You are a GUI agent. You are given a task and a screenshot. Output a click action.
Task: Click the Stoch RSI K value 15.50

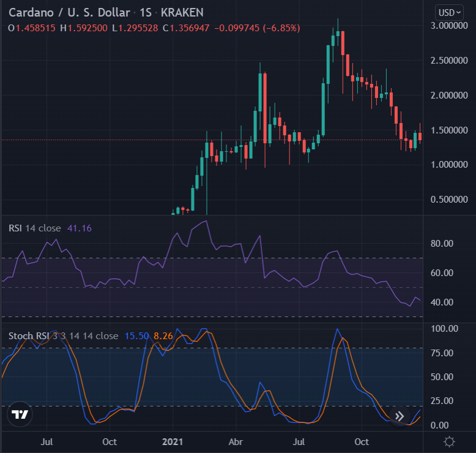tap(137, 336)
